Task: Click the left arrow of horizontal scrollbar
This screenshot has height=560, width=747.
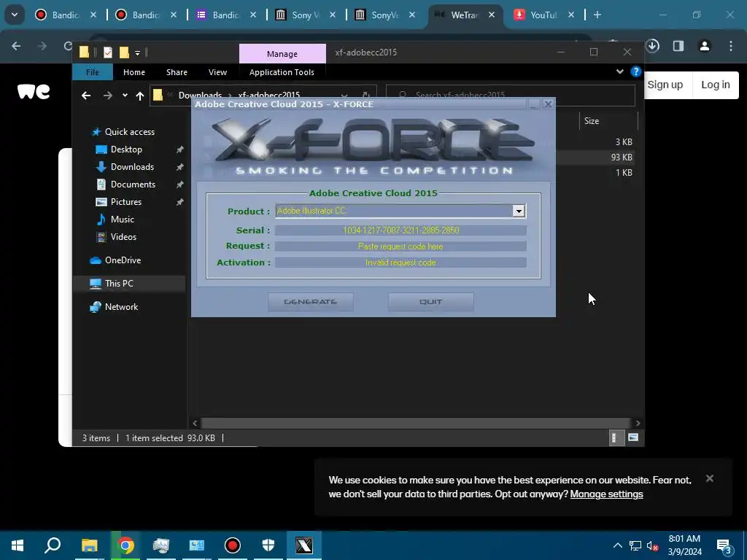Action: click(195, 423)
